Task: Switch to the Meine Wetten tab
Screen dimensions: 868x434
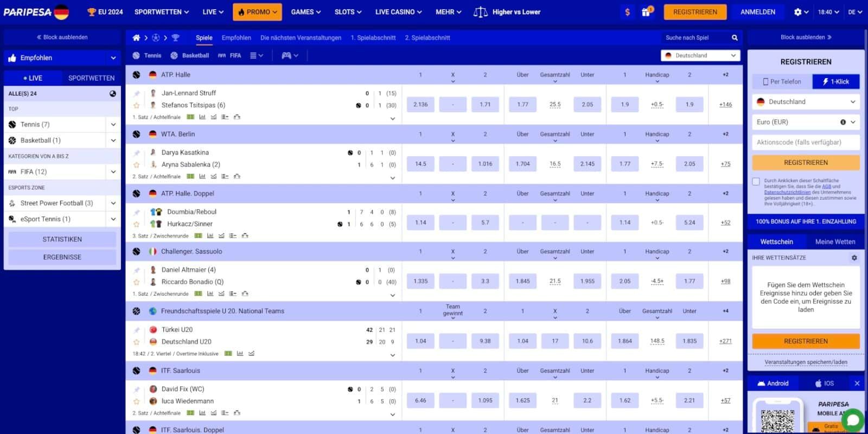Action: pyautogui.click(x=834, y=242)
